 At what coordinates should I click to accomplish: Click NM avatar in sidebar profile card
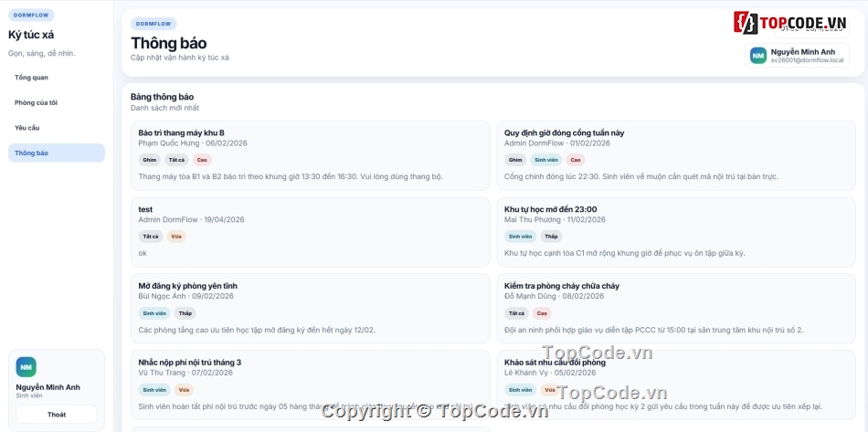pos(26,367)
